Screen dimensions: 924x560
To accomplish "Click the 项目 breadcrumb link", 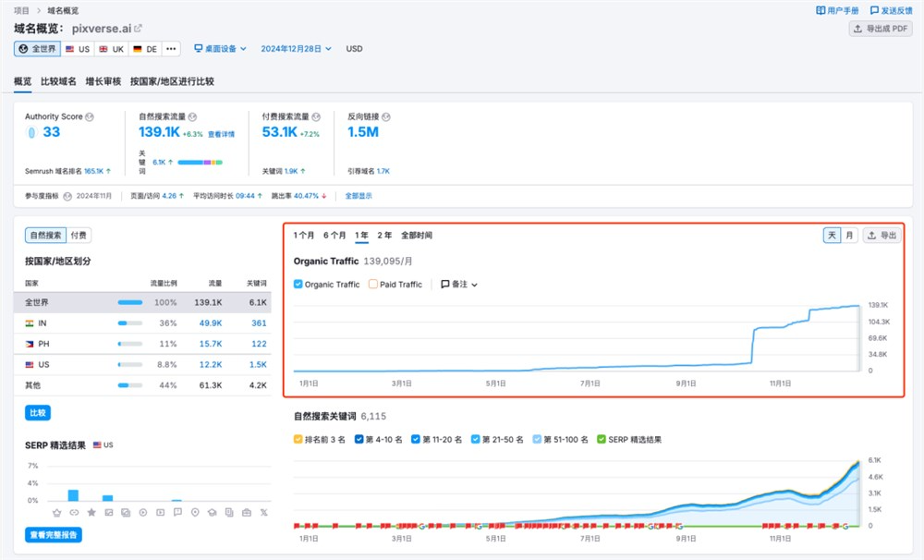I will (21, 10).
